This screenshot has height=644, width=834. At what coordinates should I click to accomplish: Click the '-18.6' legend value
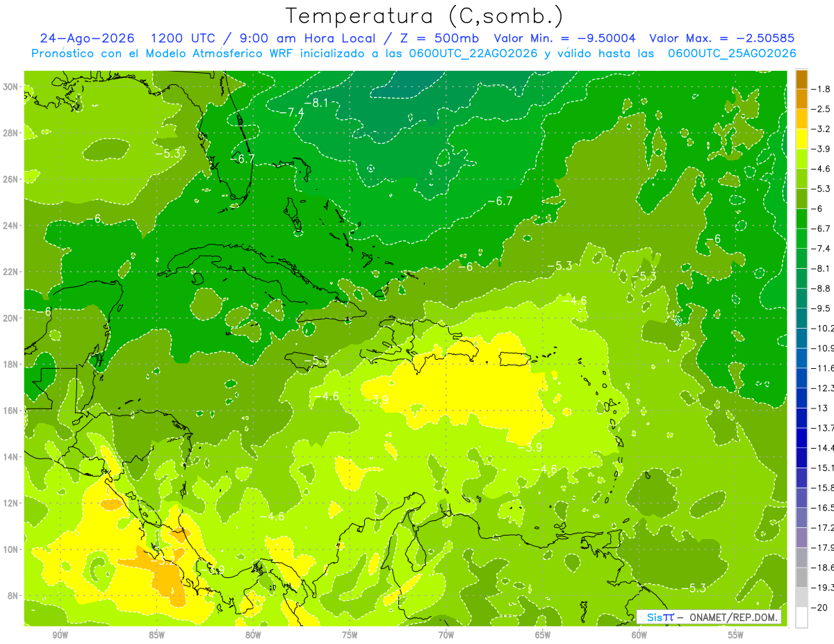pyautogui.click(x=822, y=568)
